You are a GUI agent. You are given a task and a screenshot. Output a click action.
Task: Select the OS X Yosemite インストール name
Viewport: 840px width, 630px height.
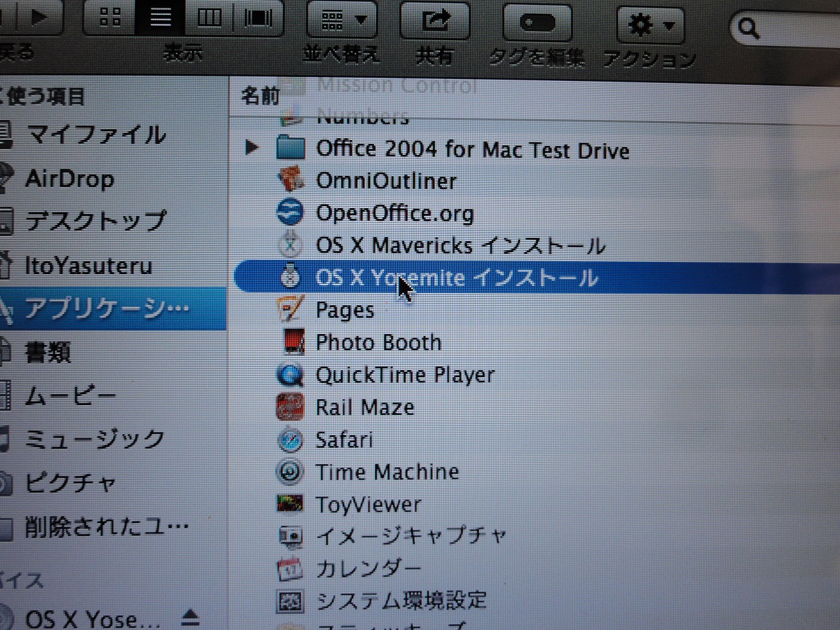pos(456,278)
